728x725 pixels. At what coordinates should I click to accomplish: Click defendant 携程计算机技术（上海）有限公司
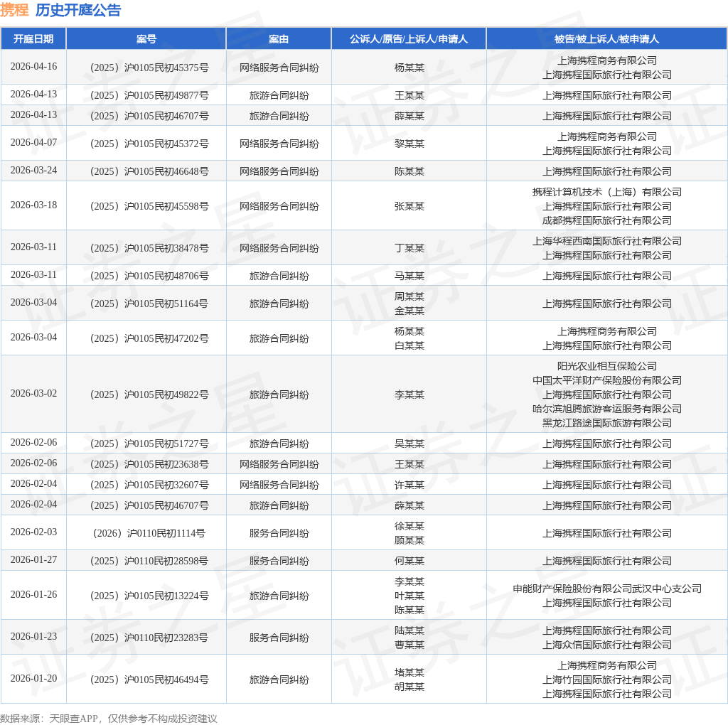(x=607, y=192)
